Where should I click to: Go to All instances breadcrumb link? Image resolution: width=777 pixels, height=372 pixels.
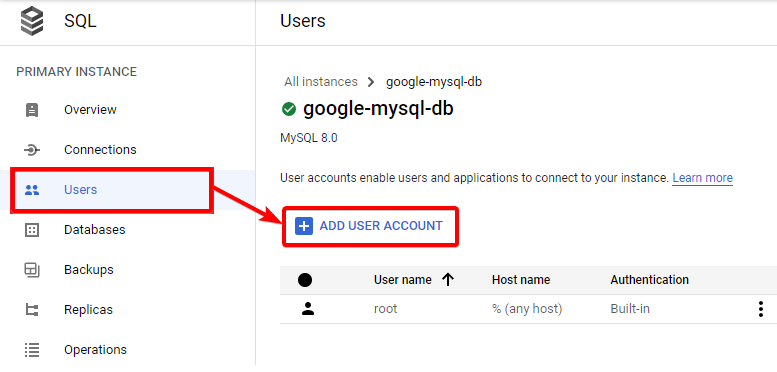(x=321, y=82)
